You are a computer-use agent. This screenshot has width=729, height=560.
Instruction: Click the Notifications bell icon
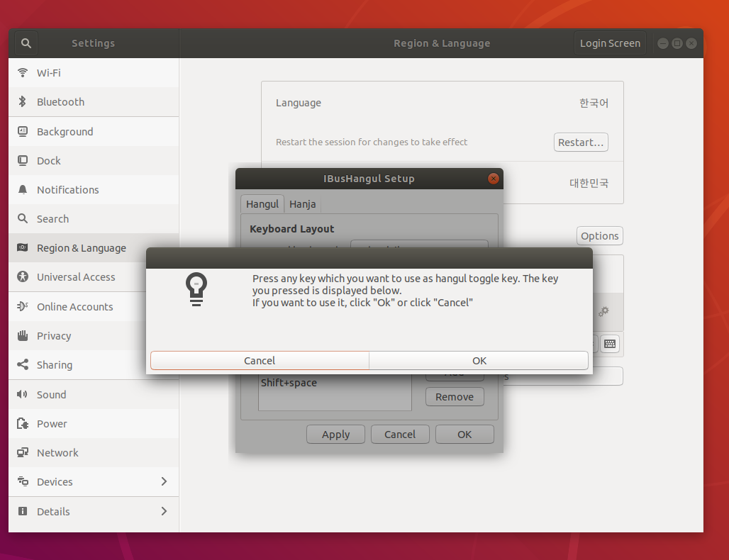pyautogui.click(x=22, y=189)
